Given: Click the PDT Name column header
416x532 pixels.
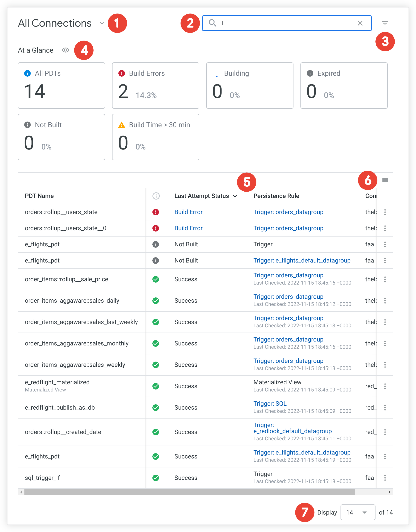Looking at the screenshot, I should point(39,196).
